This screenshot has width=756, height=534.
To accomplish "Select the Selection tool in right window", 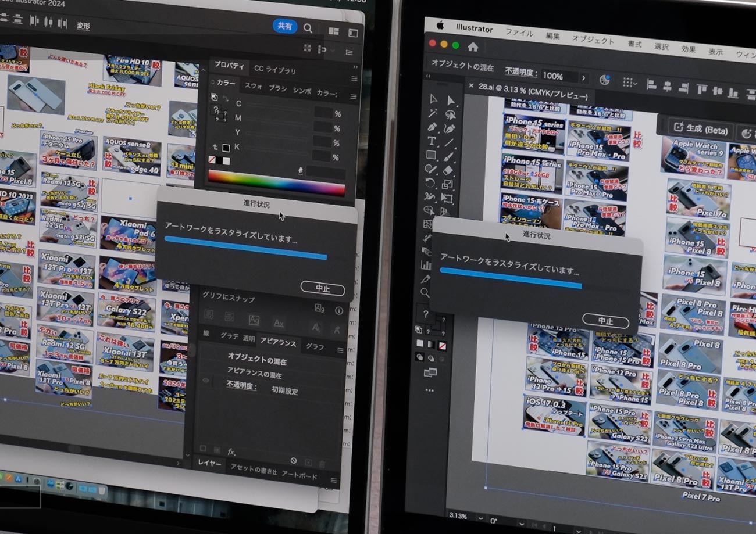I will coord(433,99).
